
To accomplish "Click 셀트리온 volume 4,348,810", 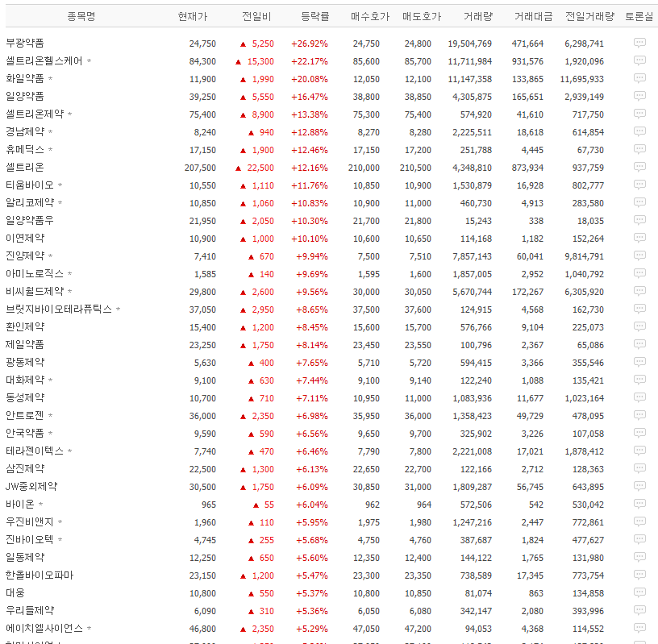I will pos(472,168).
